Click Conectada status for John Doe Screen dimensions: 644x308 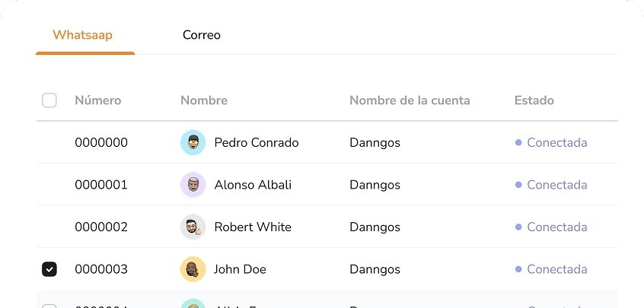tap(556, 269)
